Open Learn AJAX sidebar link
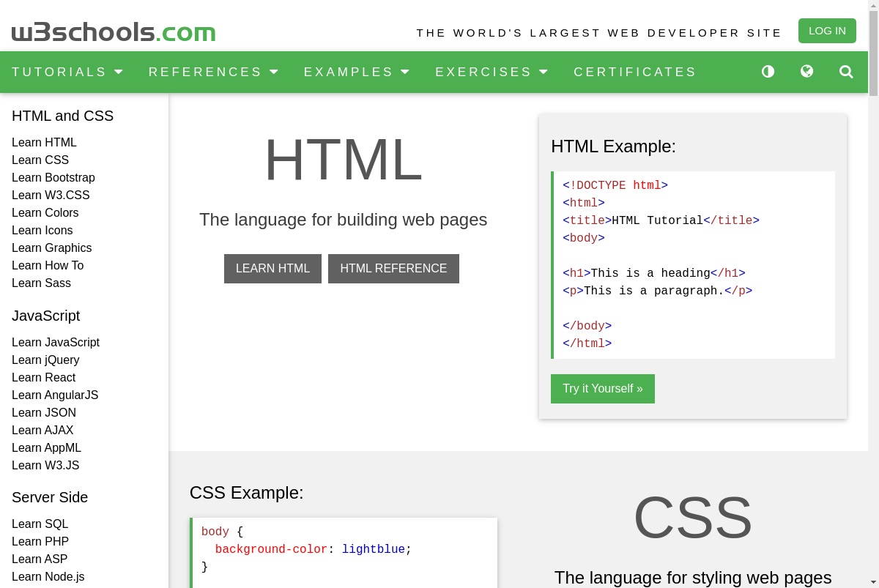This screenshot has height=588, width=879. point(42,431)
